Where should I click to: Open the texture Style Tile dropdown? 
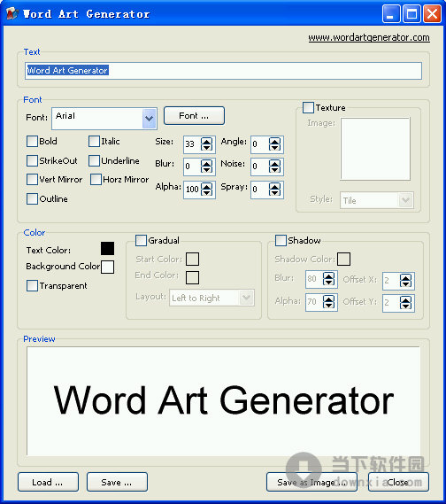(x=405, y=200)
